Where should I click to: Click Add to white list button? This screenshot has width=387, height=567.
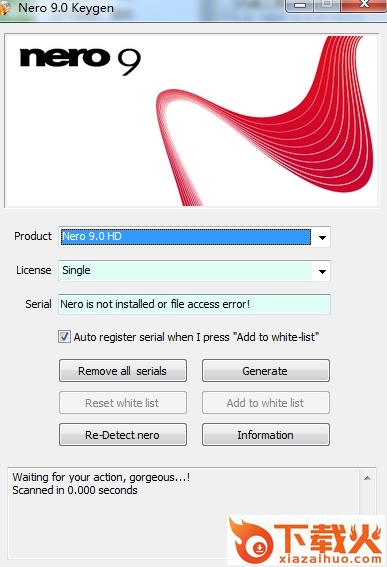pyautogui.click(x=266, y=402)
